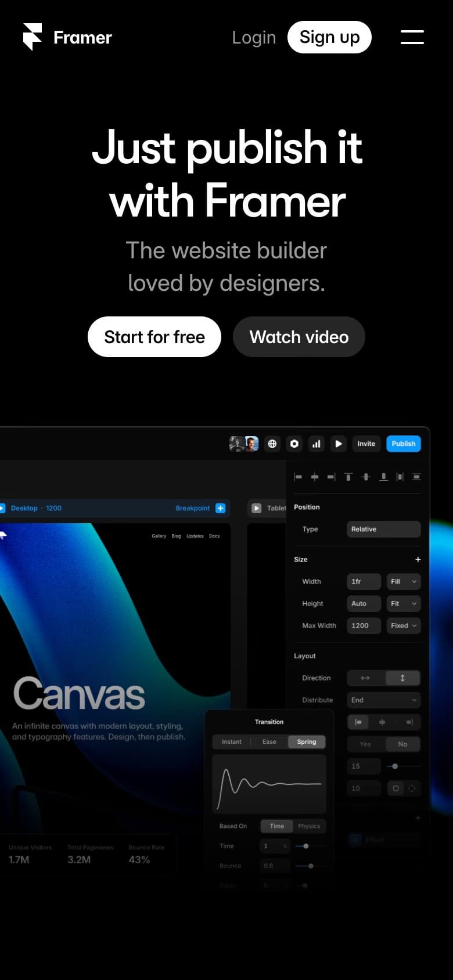Click the blue Publish button
The height and width of the screenshot is (980, 453).
[x=404, y=444]
